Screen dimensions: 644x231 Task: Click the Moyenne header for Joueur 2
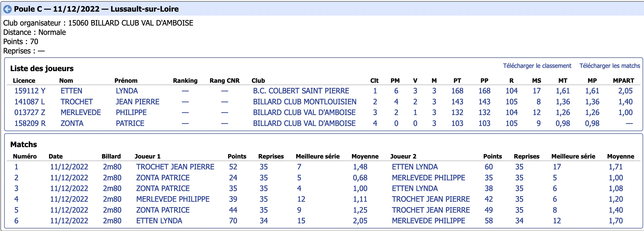coord(621,156)
